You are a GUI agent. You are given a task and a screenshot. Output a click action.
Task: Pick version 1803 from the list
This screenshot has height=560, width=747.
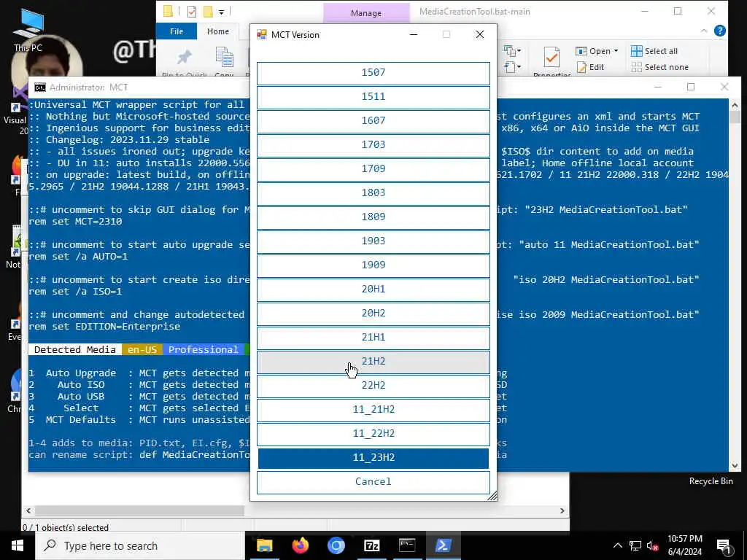(373, 192)
